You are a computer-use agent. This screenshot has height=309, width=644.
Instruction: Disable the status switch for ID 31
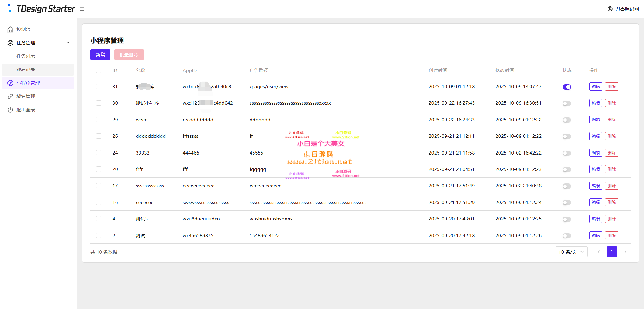(x=566, y=87)
